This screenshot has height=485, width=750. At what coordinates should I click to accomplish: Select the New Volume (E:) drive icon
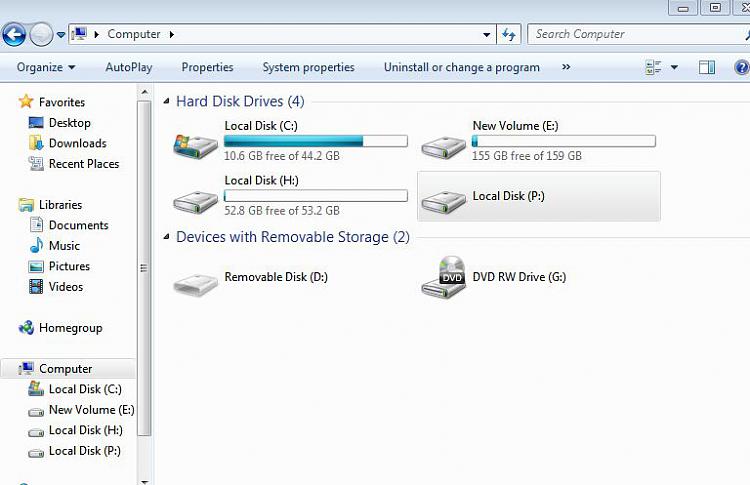[443, 146]
